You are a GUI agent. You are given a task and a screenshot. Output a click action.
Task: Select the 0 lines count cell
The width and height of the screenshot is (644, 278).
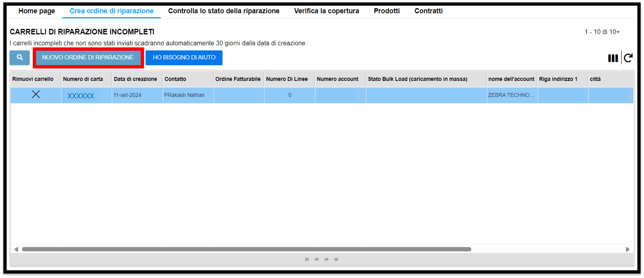(x=290, y=95)
